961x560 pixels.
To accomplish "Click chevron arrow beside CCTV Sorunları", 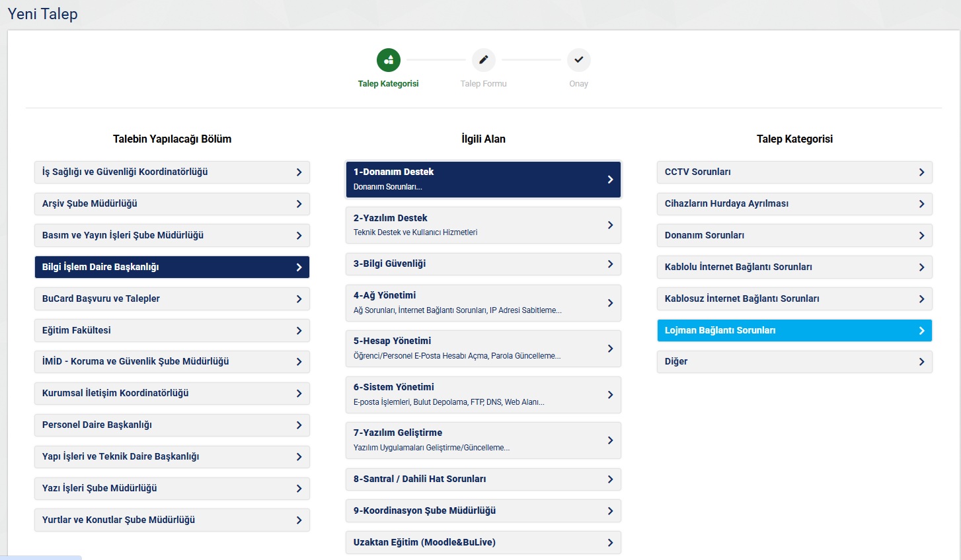I will [x=921, y=172].
